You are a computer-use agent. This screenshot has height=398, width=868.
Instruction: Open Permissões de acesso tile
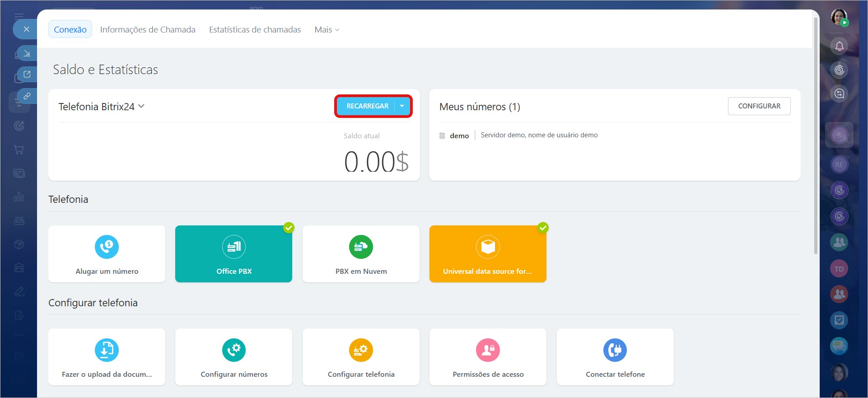tap(488, 357)
